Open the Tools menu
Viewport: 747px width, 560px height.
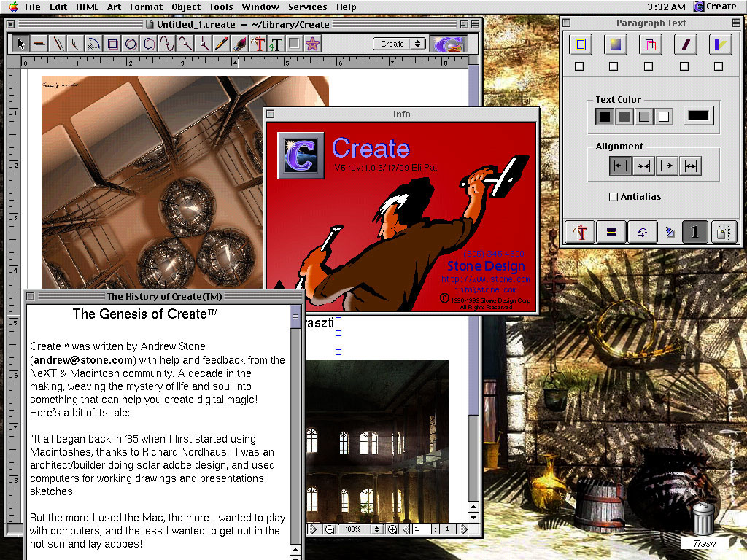[221, 7]
